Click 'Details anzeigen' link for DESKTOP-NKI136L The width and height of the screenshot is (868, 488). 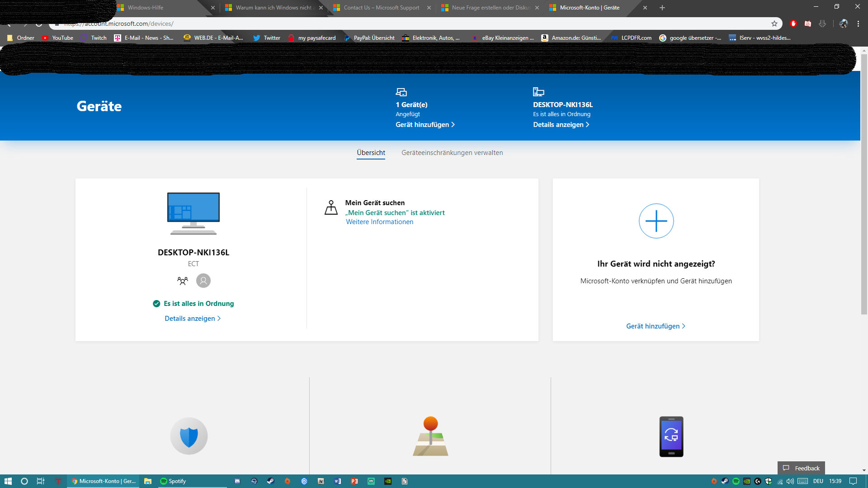pos(192,318)
